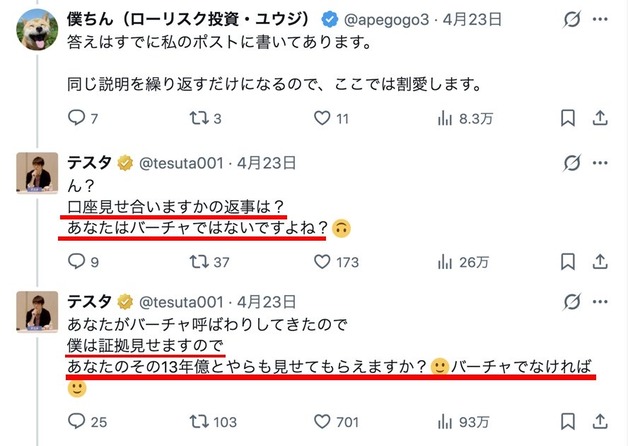Viewport: 640px width, 446px height.
Task: Bookmark the 僕ちん post
Action: coord(567,120)
